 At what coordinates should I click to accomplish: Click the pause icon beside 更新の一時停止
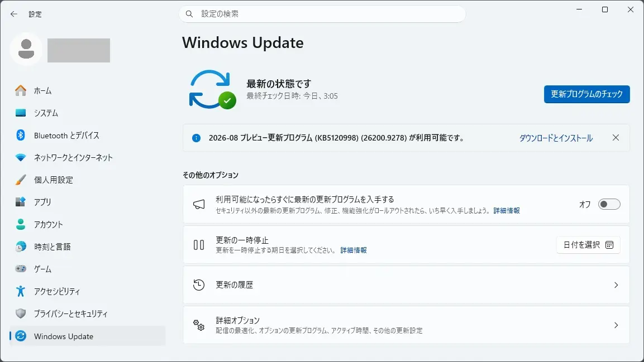(x=199, y=245)
